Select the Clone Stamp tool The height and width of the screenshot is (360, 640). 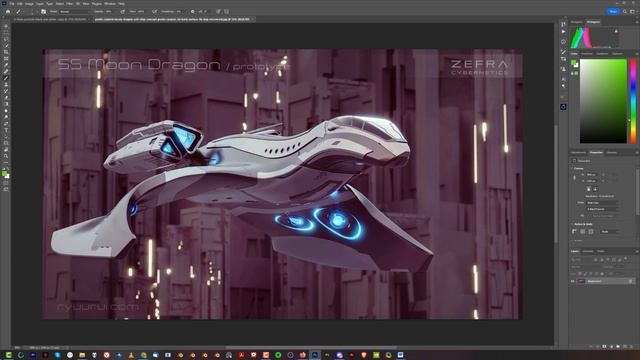pyautogui.click(x=6, y=84)
